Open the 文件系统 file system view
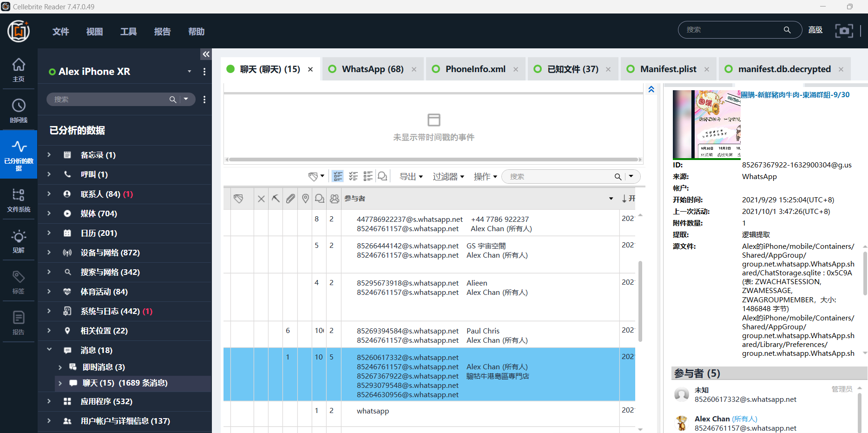Image resolution: width=868 pixels, height=433 pixels. click(19, 200)
